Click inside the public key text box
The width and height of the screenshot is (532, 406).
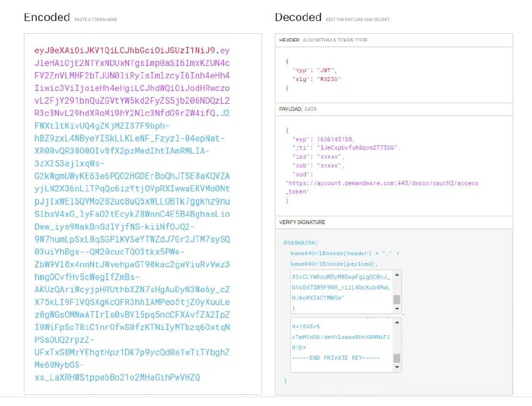(x=342, y=292)
